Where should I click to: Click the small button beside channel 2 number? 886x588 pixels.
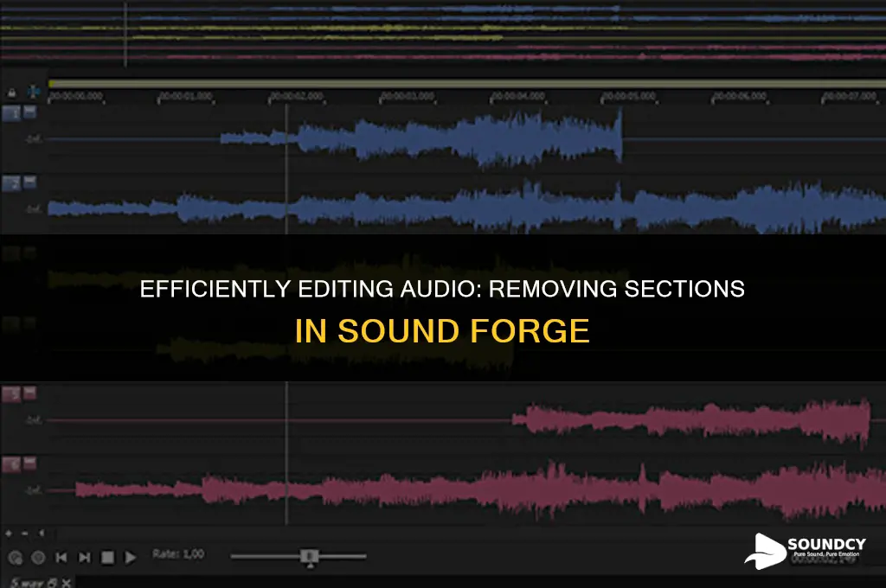30,182
